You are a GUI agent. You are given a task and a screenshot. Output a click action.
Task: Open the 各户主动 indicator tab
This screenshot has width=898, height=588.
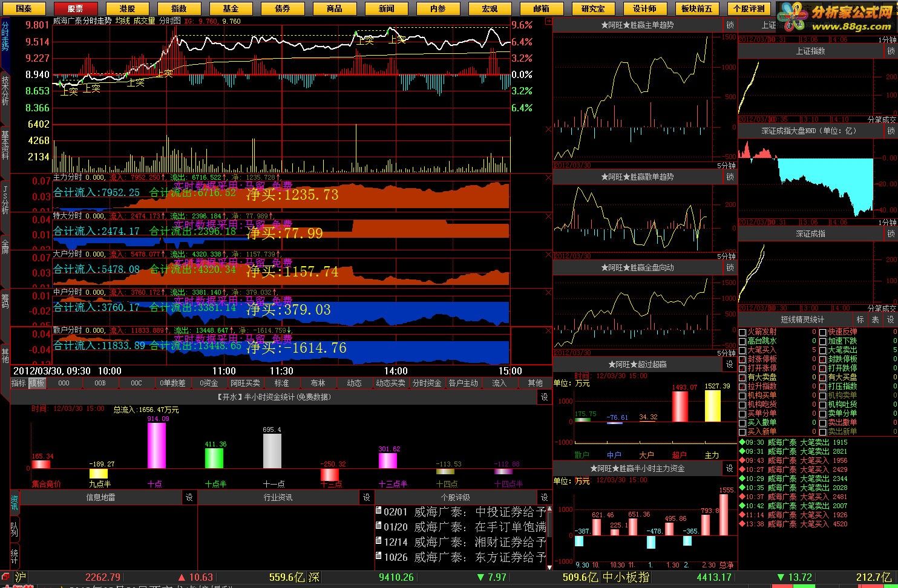463,383
